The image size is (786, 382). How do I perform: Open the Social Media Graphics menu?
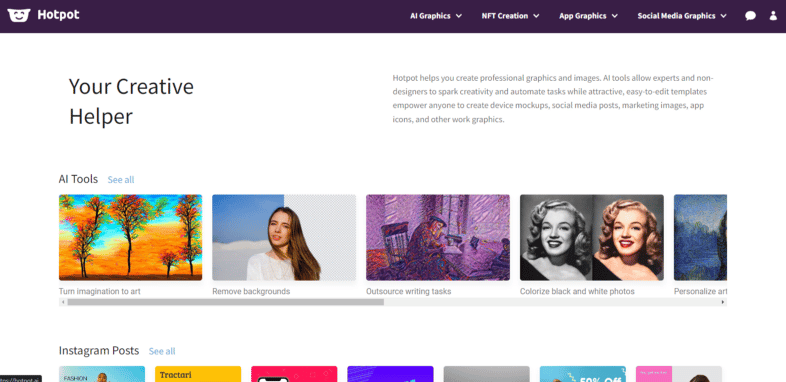tap(682, 16)
